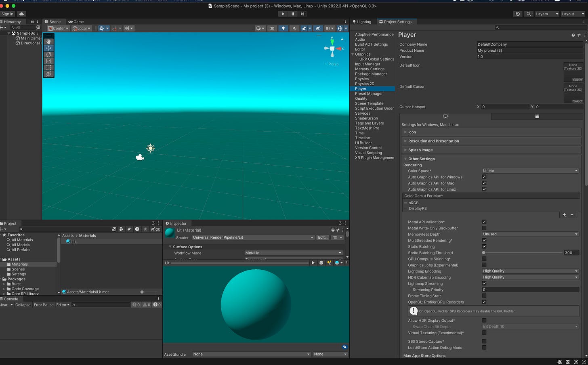The image size is (588, 365).
Task: Open Color Space dropdown
Action: coord(530,170)
